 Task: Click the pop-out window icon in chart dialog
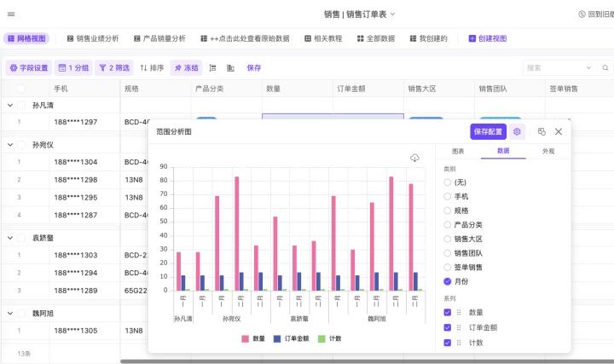[x=542, y=132]
